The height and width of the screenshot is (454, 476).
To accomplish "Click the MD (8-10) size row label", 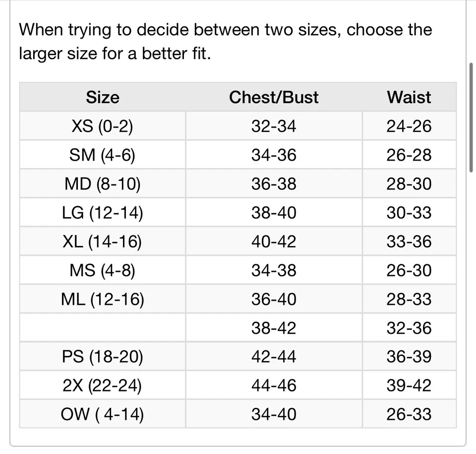I will click(103, 184).
